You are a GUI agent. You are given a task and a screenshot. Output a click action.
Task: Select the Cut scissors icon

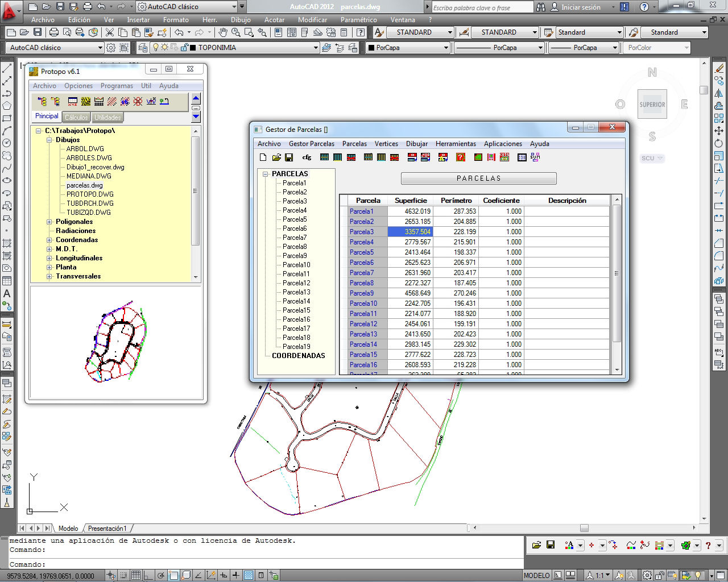(109, 32)
